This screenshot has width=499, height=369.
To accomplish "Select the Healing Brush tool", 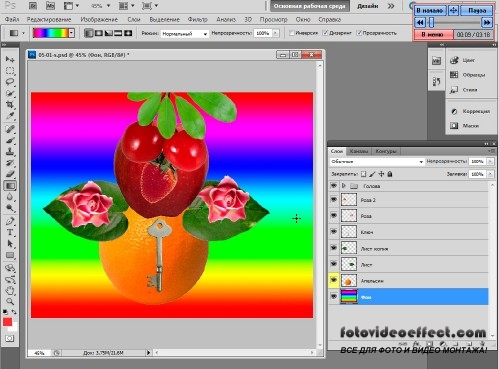I will pos(10,129).
